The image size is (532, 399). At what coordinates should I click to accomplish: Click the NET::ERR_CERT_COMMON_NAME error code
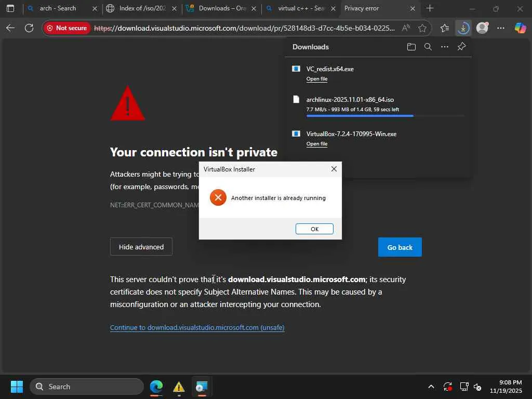coord(154,205)
